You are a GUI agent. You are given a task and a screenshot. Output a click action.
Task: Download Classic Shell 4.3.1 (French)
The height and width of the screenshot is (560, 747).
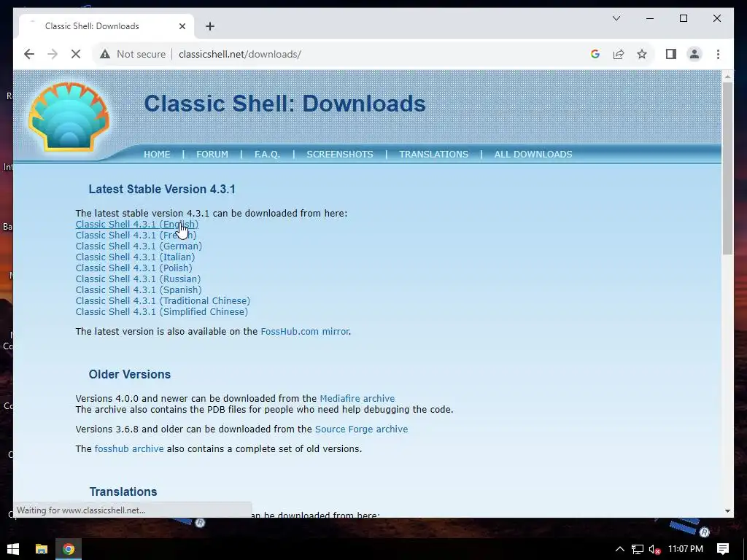[136, 236]
